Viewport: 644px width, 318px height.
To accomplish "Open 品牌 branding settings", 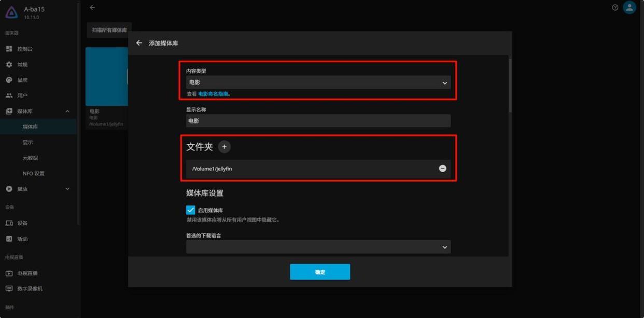I will (22, 80).
